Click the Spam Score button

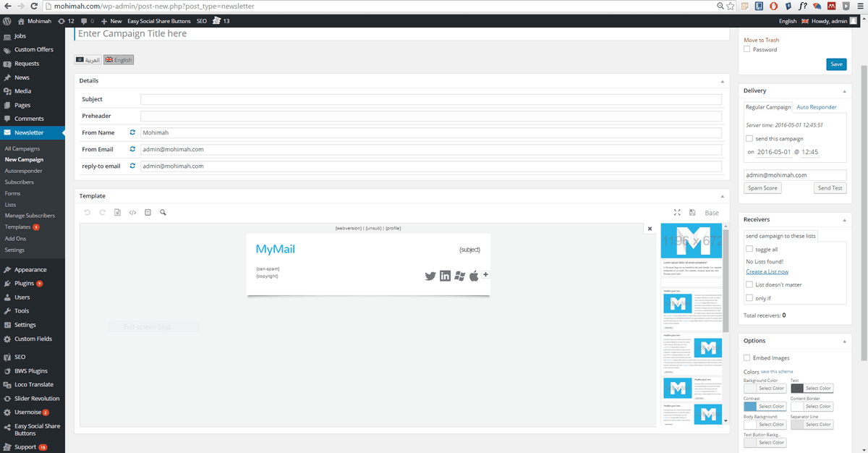[x=762, y=188]
